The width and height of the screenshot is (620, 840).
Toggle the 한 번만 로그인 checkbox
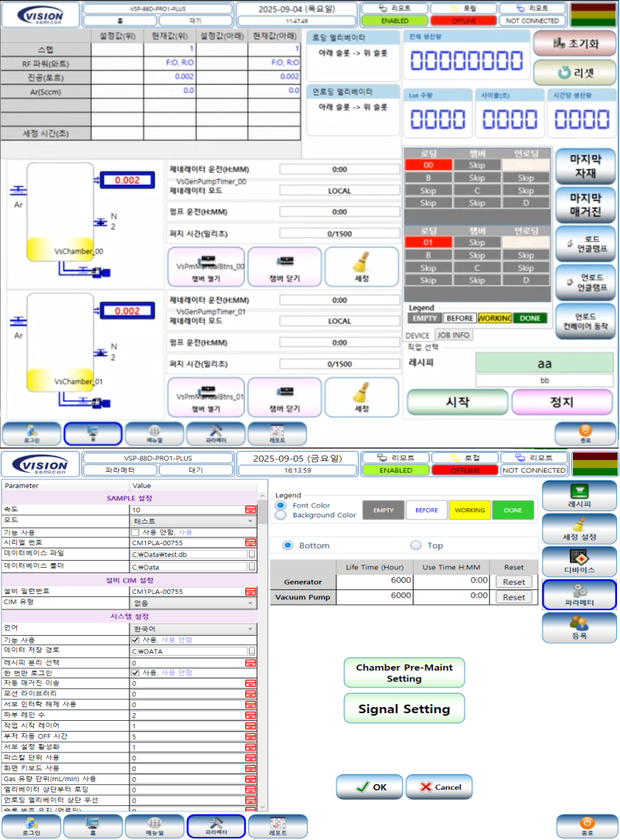pos(135,673)
